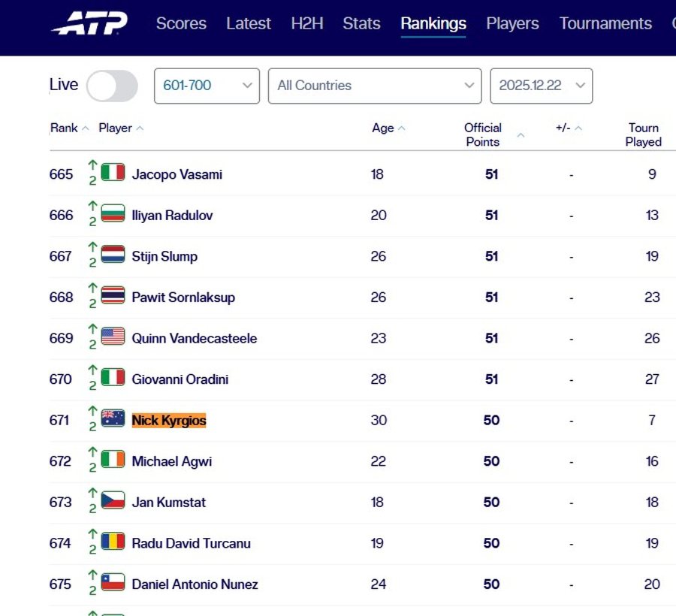The width and height of the screenshot is (676, 616).
Task: Click the Thai flag beside Pawit Sornlaksup
Action: 113,296
